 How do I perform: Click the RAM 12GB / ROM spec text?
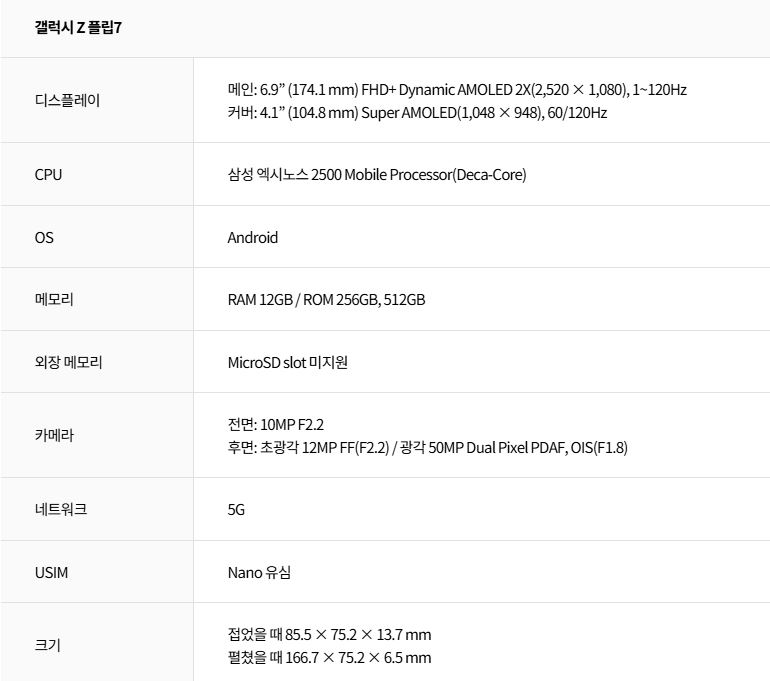[326, 299]
